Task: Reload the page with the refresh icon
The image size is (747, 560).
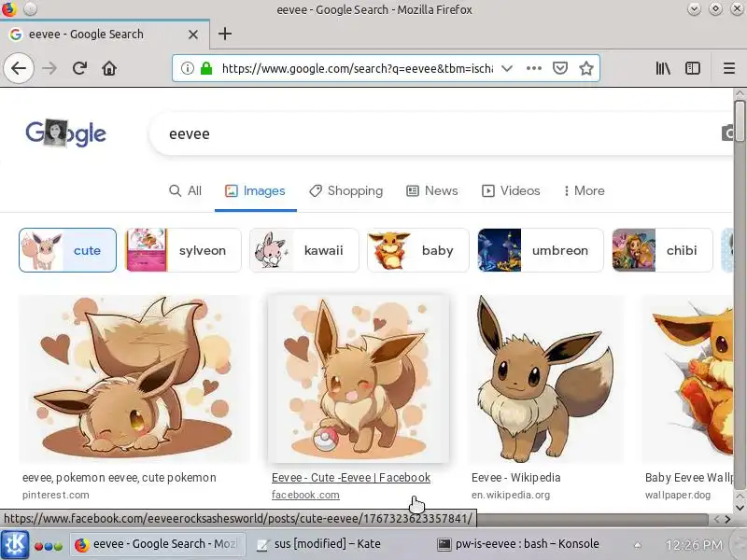Action: pyautogui.click(x=79, y=68)
